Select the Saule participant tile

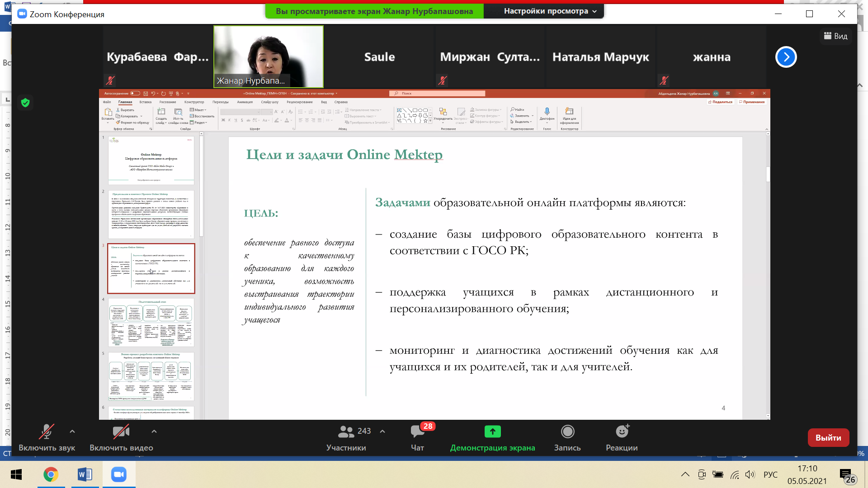tap(379, 57)
